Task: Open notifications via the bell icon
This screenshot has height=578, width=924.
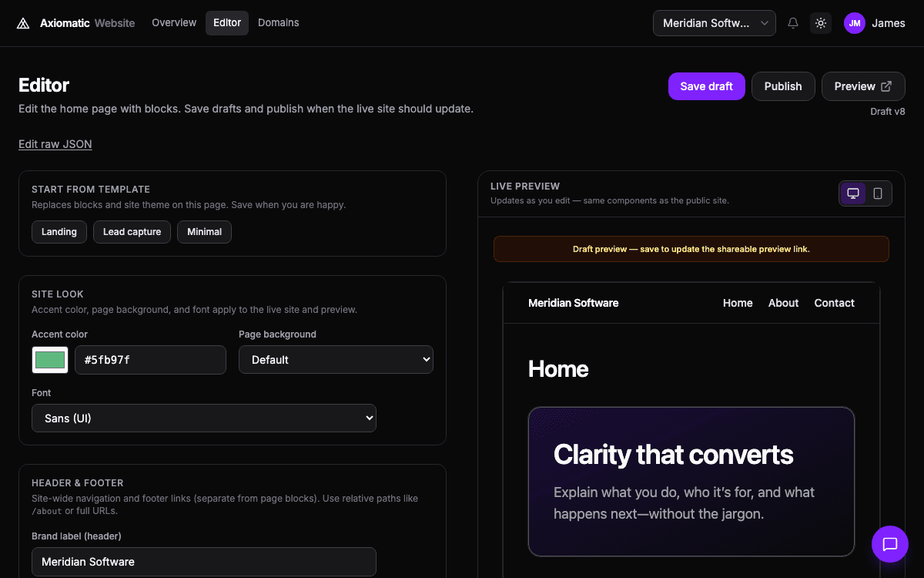Action: coord(793,23)
